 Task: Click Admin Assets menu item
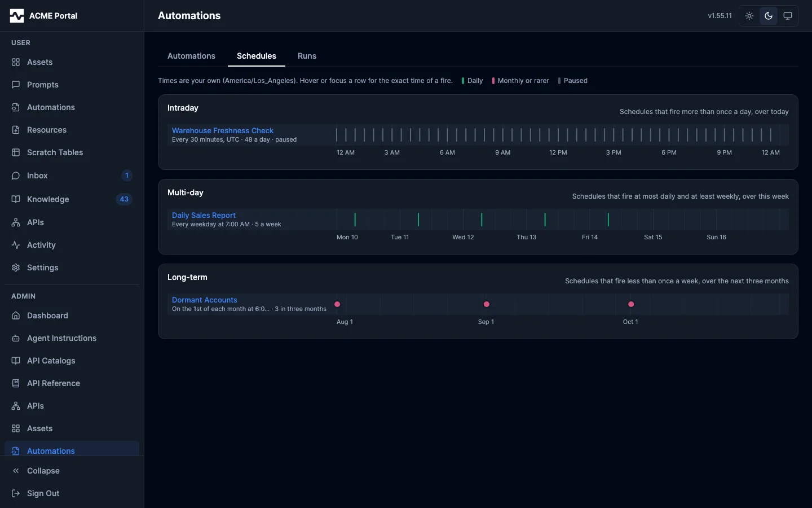point(72,428)
